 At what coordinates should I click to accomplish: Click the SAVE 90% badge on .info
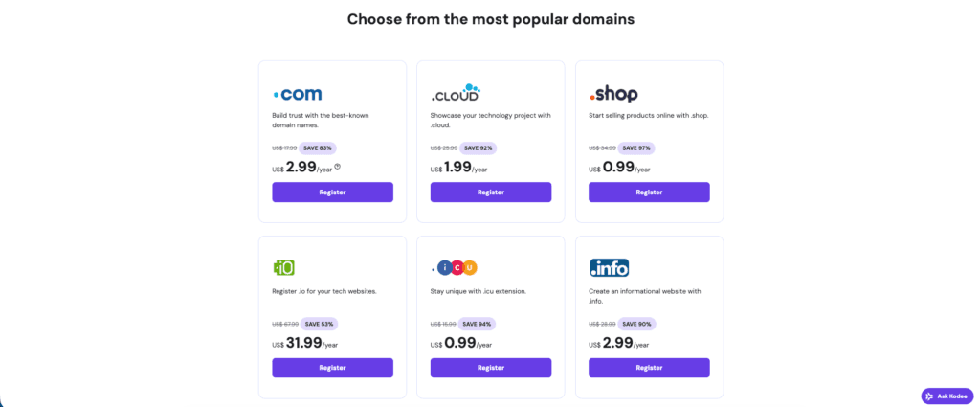635,324
